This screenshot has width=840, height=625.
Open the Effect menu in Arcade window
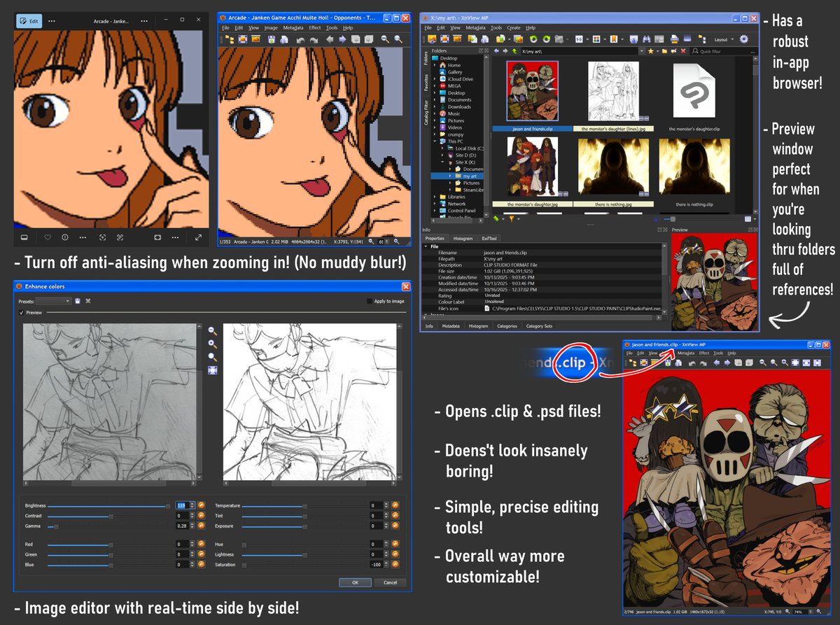pos(315,27)
